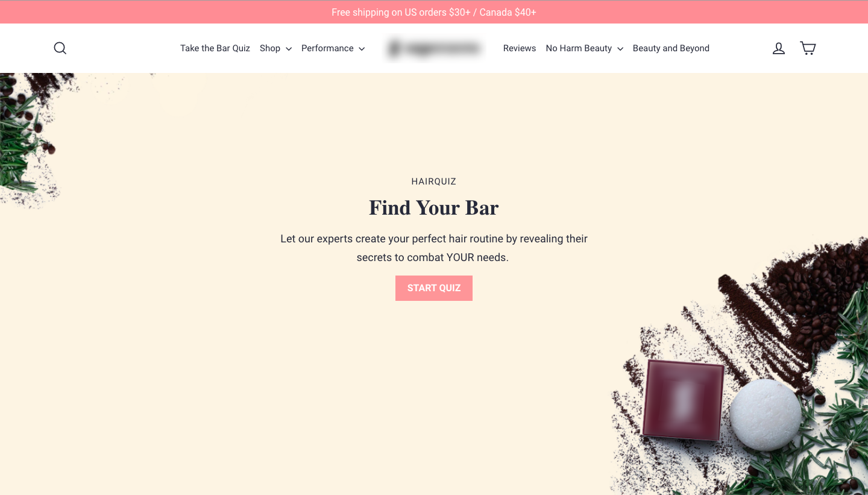Expand the Shop dropdown chevron
This screenshot has height=495, width=868.
tap(289, 49)
